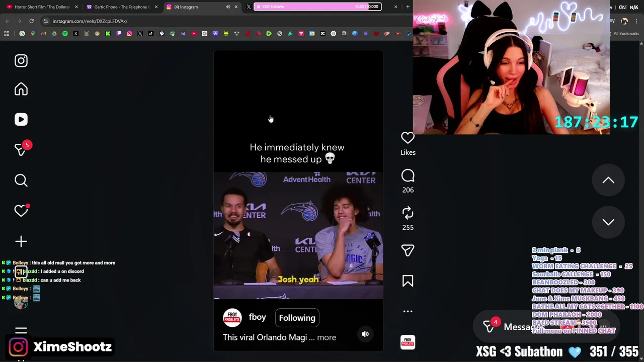Close the Gartic Phone tab
This screenshot has width=644, height=362.
[156, 7]
